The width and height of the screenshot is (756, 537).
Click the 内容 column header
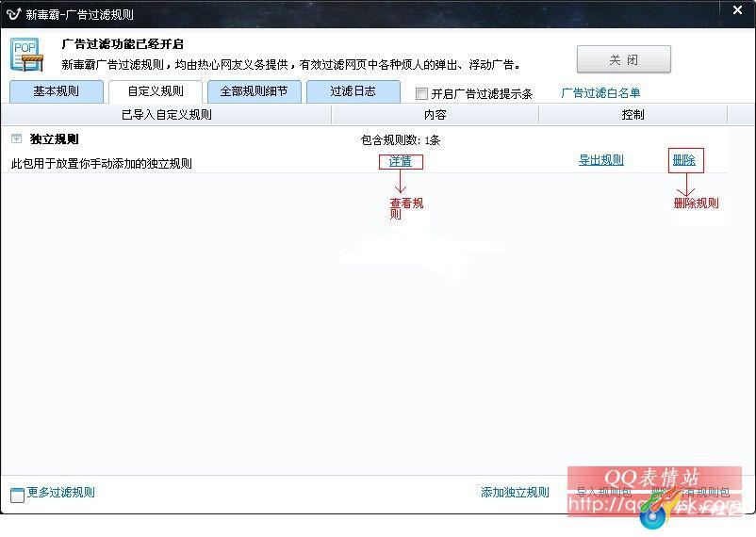click(x=435, y=115)
